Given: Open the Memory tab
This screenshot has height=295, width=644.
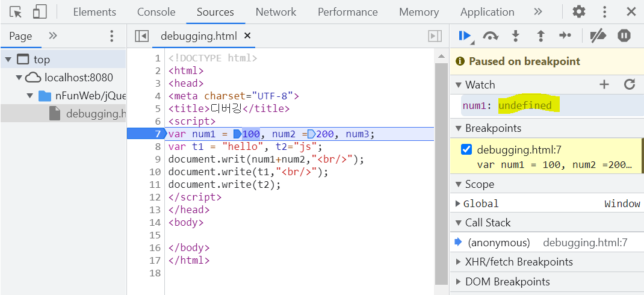Looking at the screenshot, I should pos(419,12).
